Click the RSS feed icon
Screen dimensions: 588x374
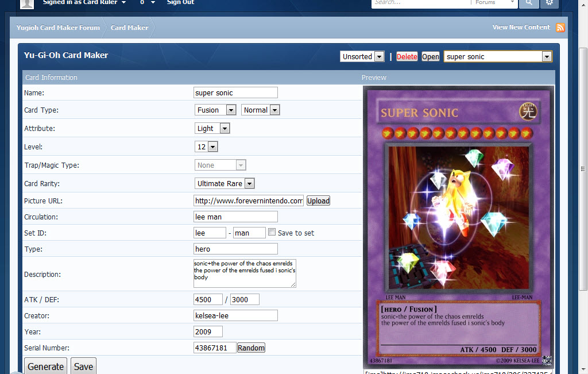(x=560, y=28)
